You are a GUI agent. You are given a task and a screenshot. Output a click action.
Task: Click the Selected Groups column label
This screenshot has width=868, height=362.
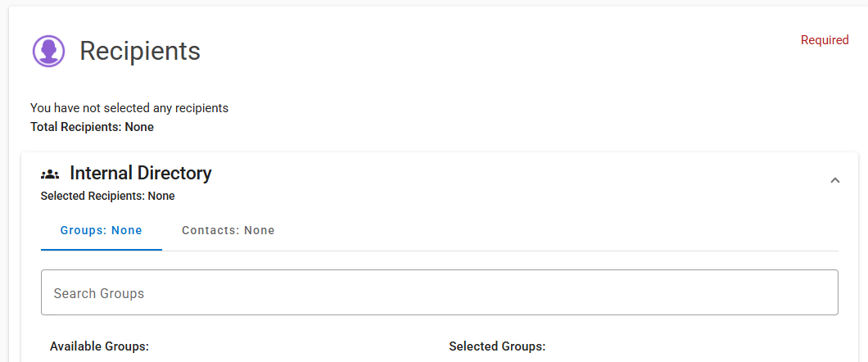click(x=497, y=346)
